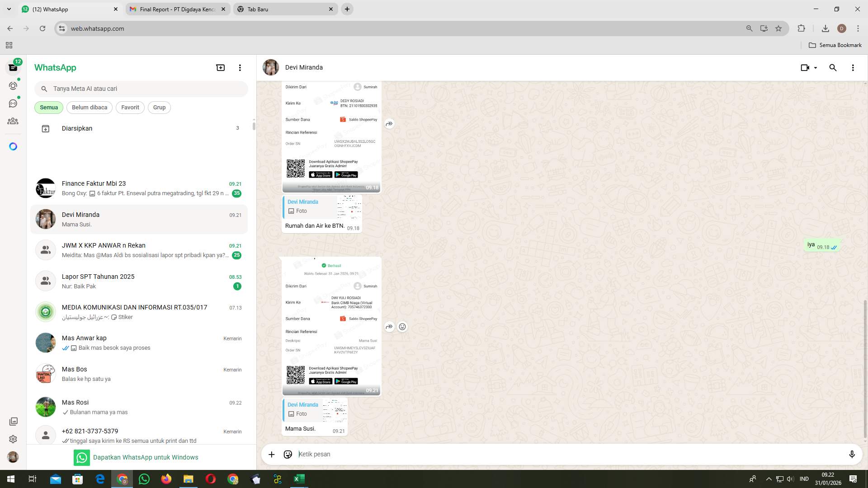This screenshot has width=868, height=488.
Task: Open Meta AI from the sidebar
Action: 13,146
